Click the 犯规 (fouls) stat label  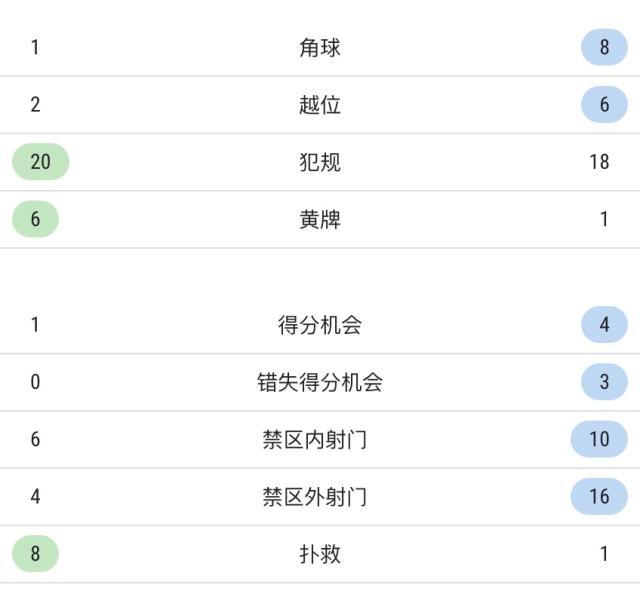click(x=320, y=161)
